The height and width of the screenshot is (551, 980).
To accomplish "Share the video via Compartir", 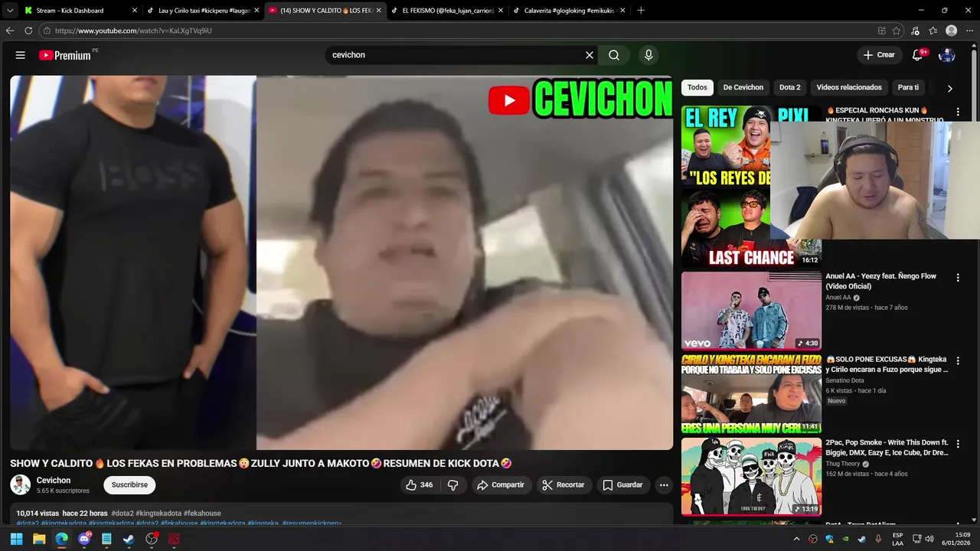I will pos(500,484).
